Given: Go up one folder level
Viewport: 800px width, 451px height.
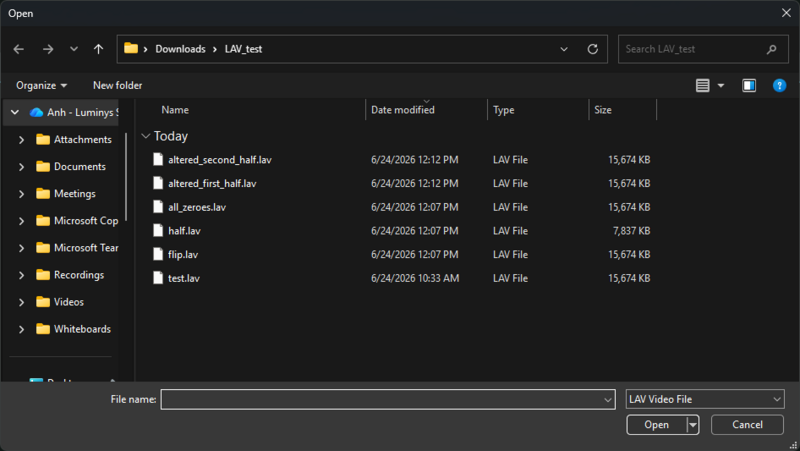Looking at the screenshot, I should point(98,49).
